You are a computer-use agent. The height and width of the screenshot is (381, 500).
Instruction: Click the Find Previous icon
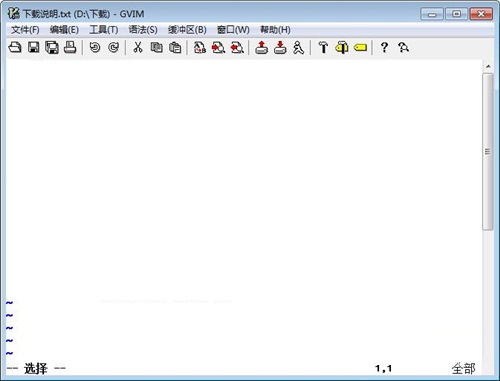pyautogui.click(x=237, y=48)
